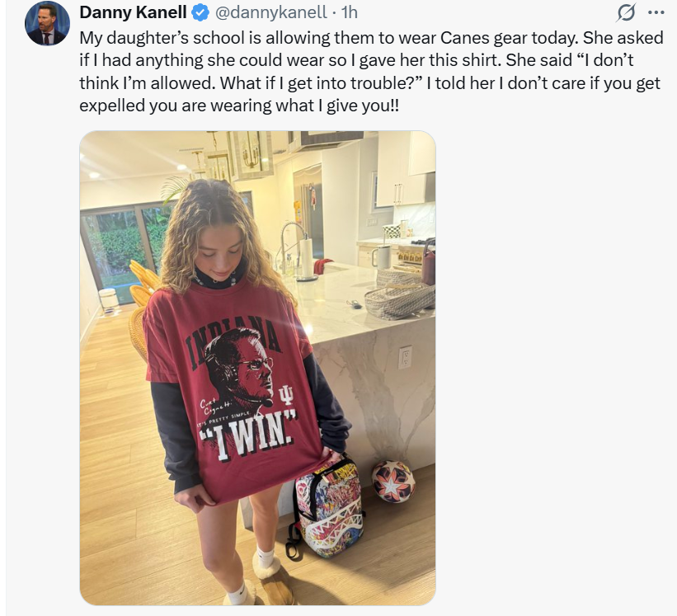This screenshot has height=616, width=677.
Task: Open the @dannykanell handle link
Action: tap(270, 12)
